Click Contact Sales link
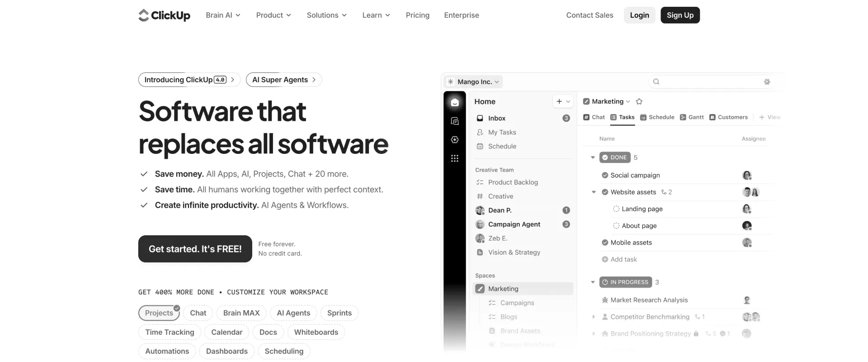 point(590,15)
